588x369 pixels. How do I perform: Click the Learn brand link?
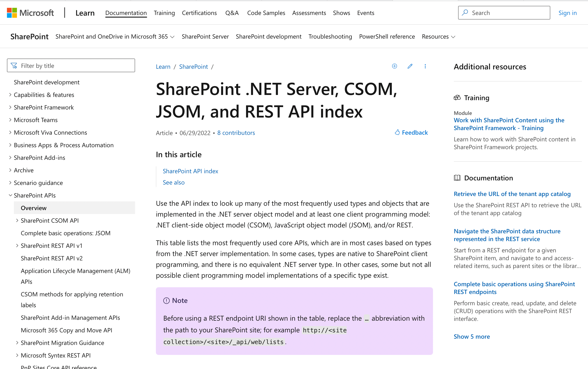pos(85,13)
